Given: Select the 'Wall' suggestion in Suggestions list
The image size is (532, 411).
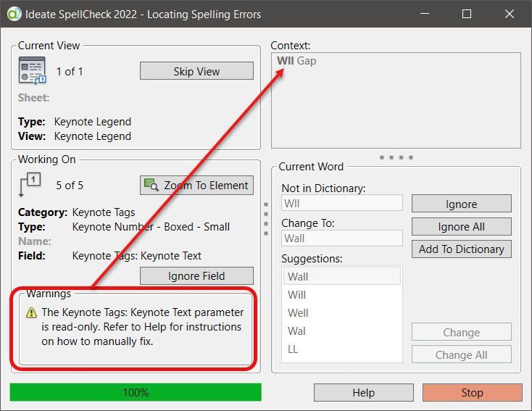Looking at the screenshot, I should 342,276.
